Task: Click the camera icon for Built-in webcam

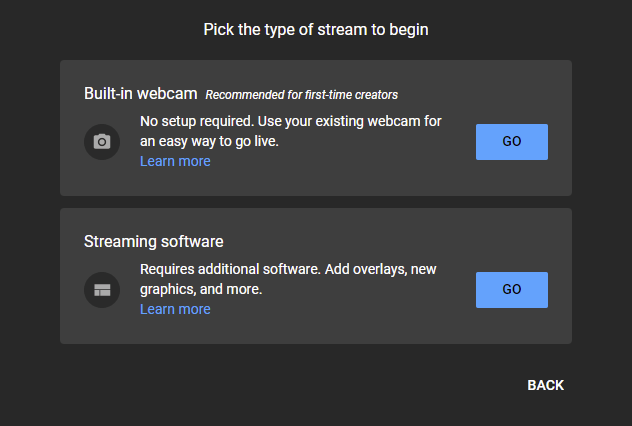Action: pos(101,142)
